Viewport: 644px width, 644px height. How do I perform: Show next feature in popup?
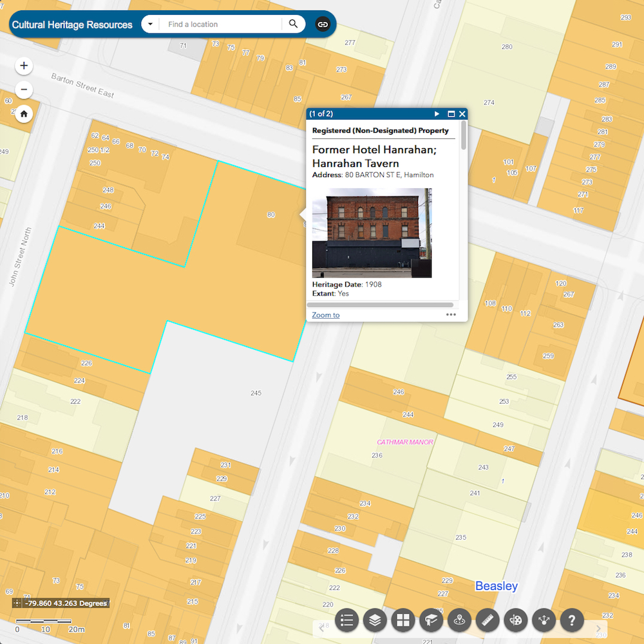[437, 114]
